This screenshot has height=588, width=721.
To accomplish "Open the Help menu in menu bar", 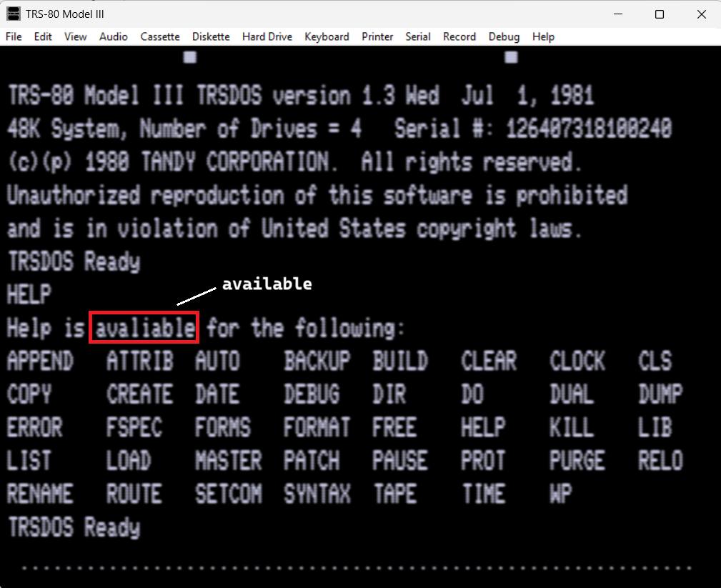I will click(x=543, y=36).
